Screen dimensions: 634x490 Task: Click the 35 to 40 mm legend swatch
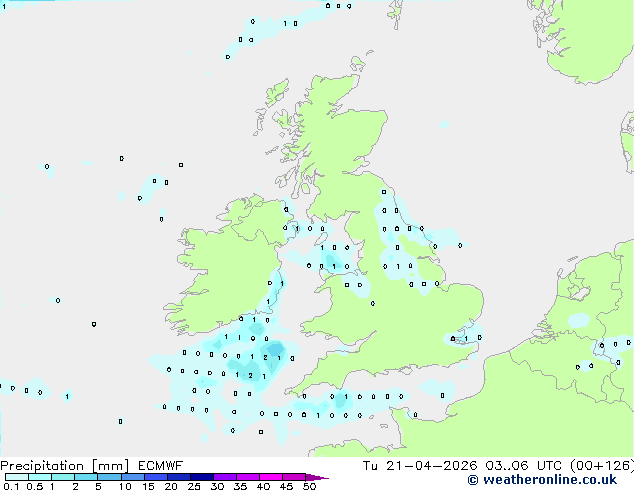coord(247,477)
